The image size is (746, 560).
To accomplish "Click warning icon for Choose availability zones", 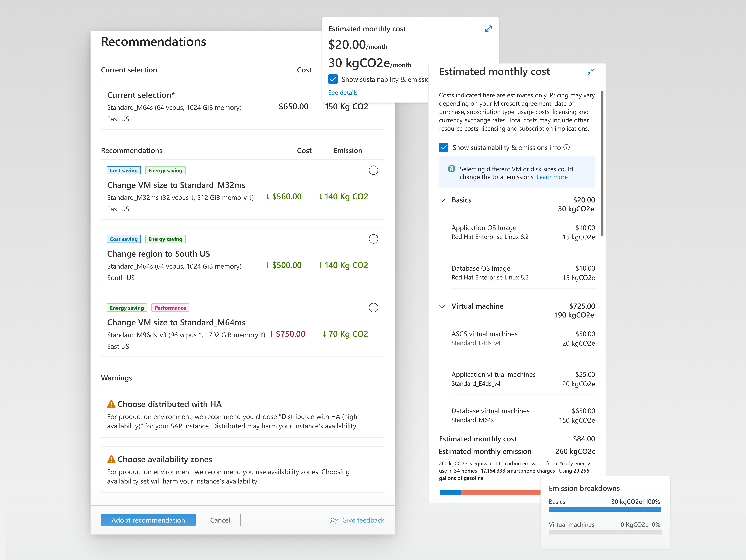I will click(x=111, y=459).
